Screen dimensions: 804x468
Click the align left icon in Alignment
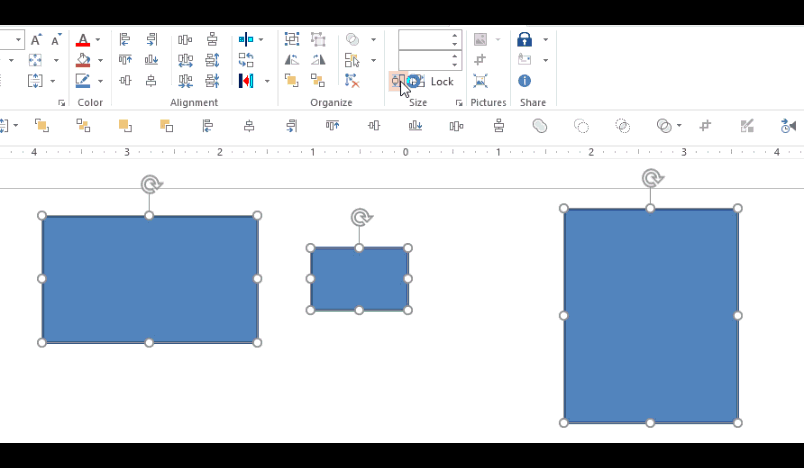coord(125,40)
